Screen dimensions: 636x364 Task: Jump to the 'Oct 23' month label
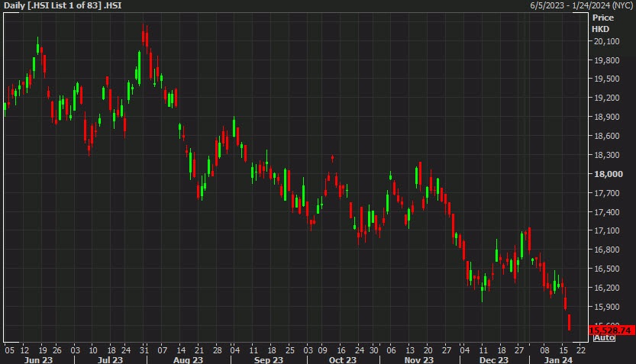point(341,359)
